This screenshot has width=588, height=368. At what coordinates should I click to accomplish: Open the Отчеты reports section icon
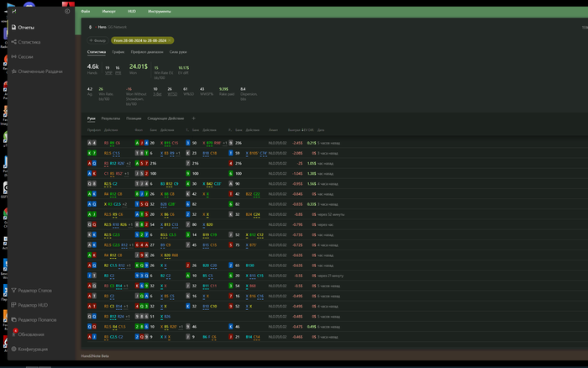click(14, 27)
